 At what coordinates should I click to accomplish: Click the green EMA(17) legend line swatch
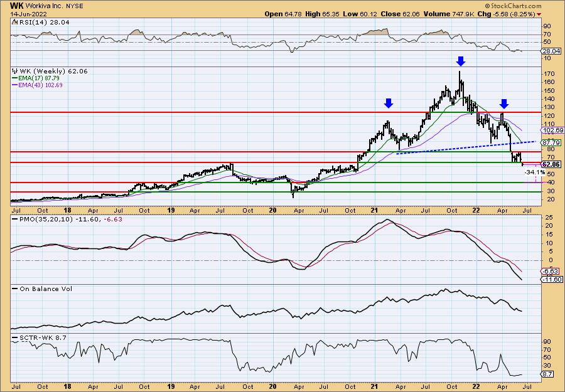pyautogui.click(x=15, y=78)
